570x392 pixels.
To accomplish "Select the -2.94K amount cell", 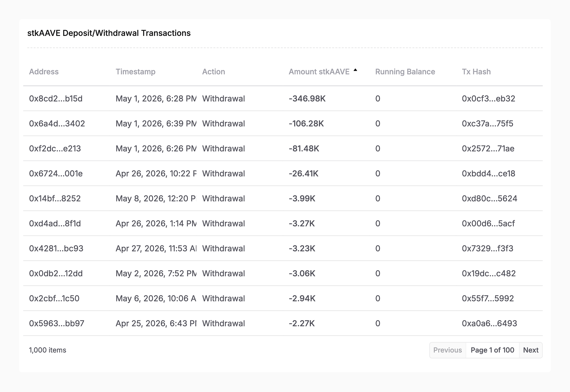I will 302,298.
